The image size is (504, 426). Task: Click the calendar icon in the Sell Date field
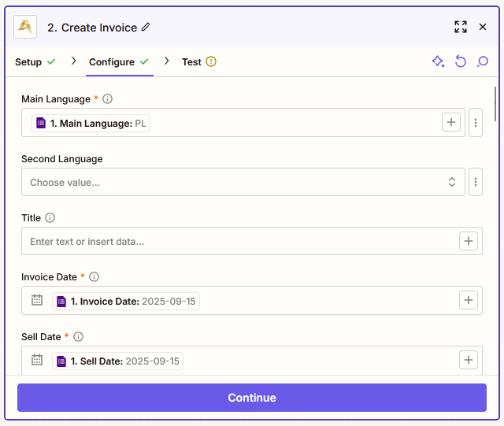pos(37,360)
